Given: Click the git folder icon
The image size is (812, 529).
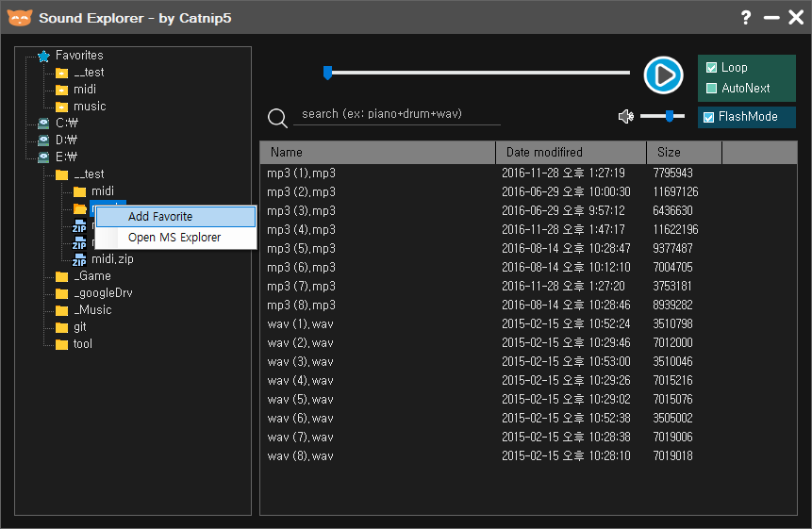Looking at the screenshot, I should click(x=61, y=327).
